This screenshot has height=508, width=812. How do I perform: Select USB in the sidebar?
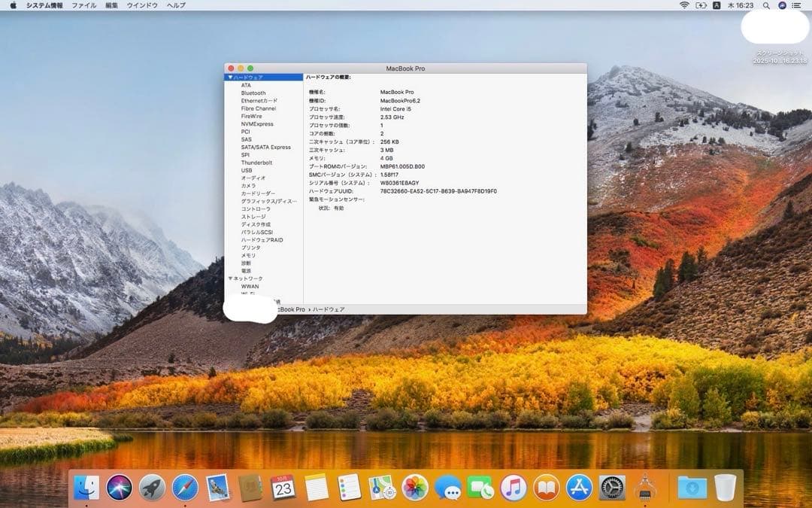click(247, 171)
